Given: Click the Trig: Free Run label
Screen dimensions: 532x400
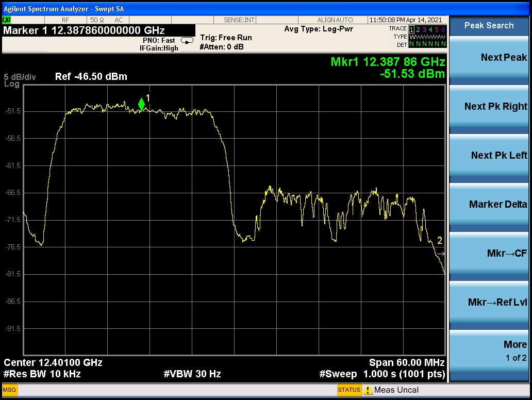Looking at the screenshot, I should pyautogui.click(x=226, y=38).
